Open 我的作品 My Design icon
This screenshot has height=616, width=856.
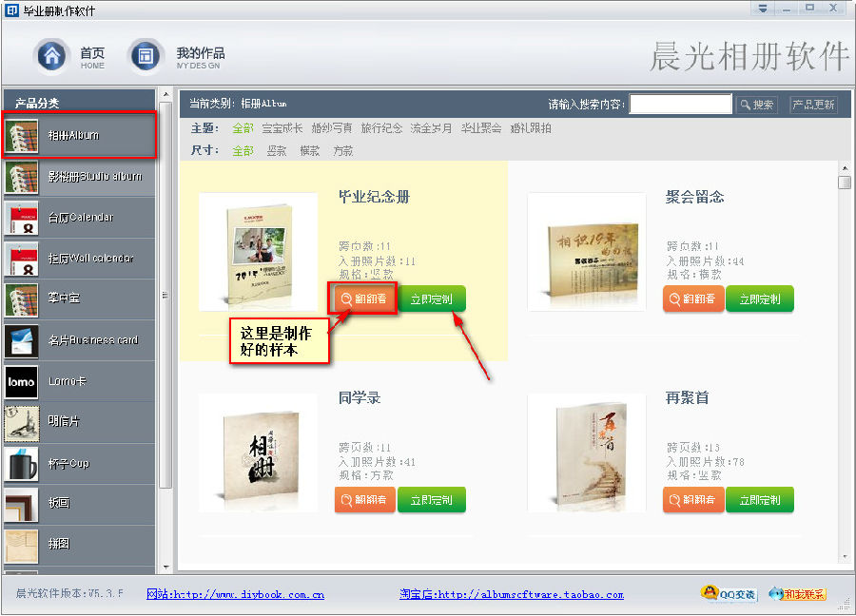pos(146,56)
